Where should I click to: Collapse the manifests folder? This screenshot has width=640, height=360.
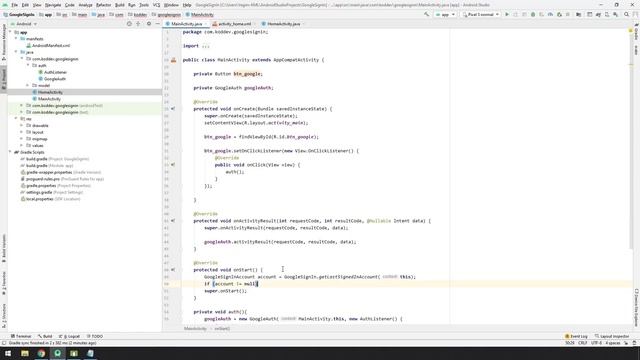coord(16,39)
